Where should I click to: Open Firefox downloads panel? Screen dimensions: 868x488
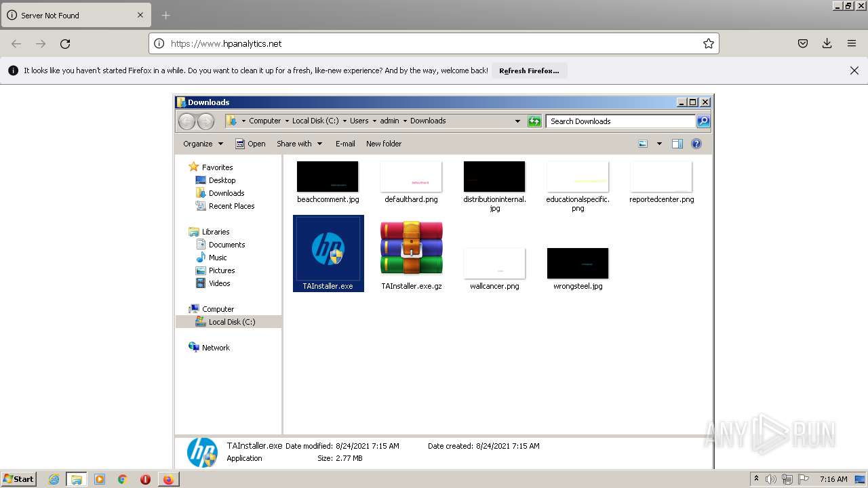827,43
